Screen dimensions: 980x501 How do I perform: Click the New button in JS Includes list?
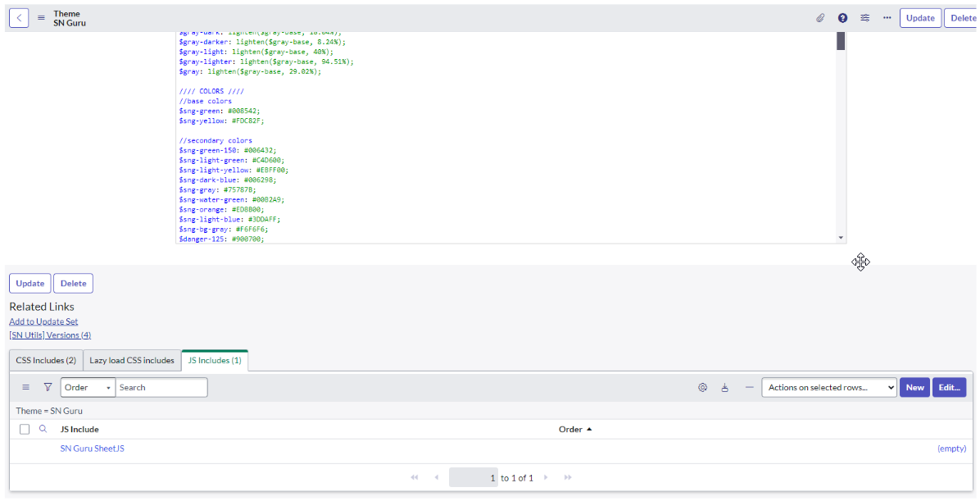(x=914, y=388)
